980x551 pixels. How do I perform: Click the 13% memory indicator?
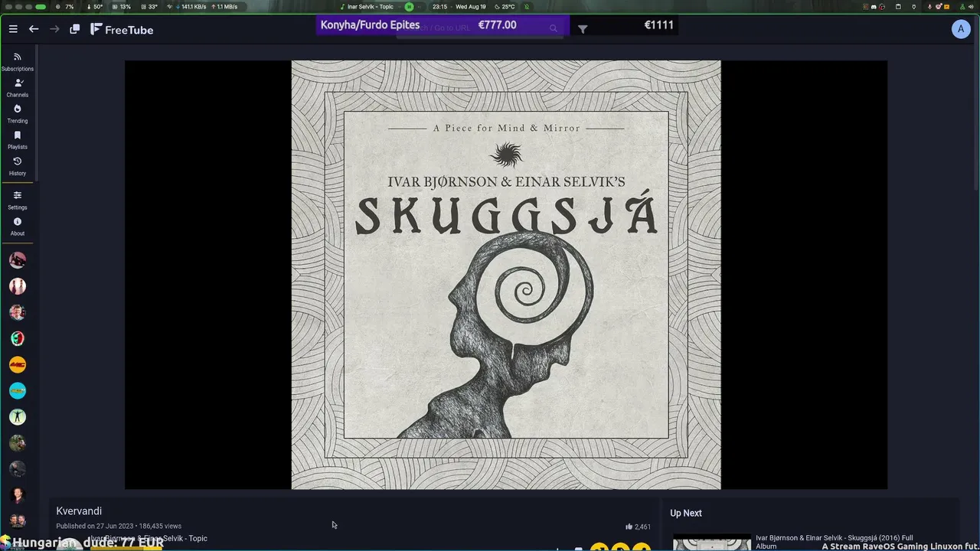(122, 7)
